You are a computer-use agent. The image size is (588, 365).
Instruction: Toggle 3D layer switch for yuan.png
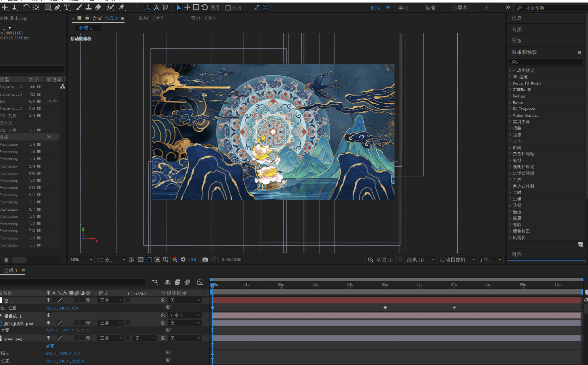pos(88,338)
